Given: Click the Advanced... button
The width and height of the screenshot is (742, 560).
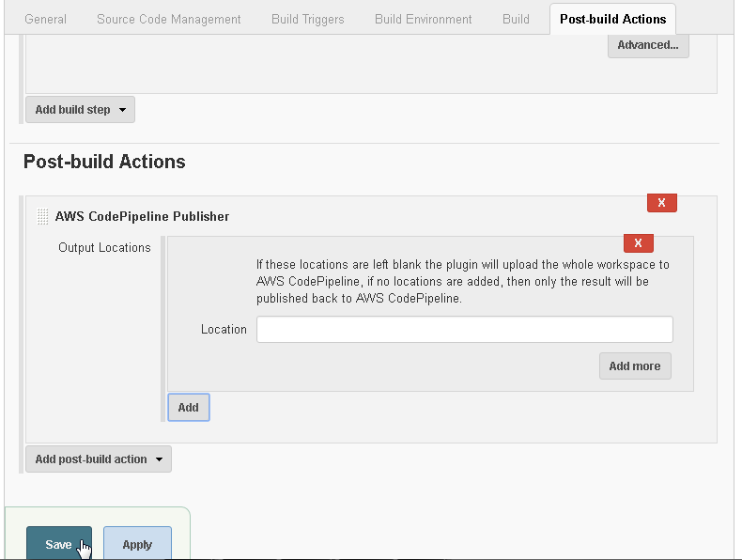Looking at the screenshot, I should click(648, 45).
